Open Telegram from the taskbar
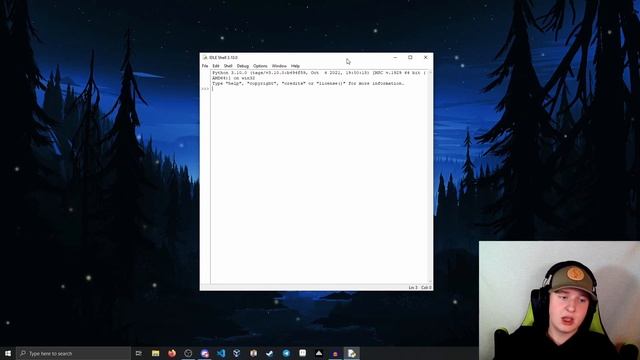This screenshot has width=640, height=360. [286, 353]
